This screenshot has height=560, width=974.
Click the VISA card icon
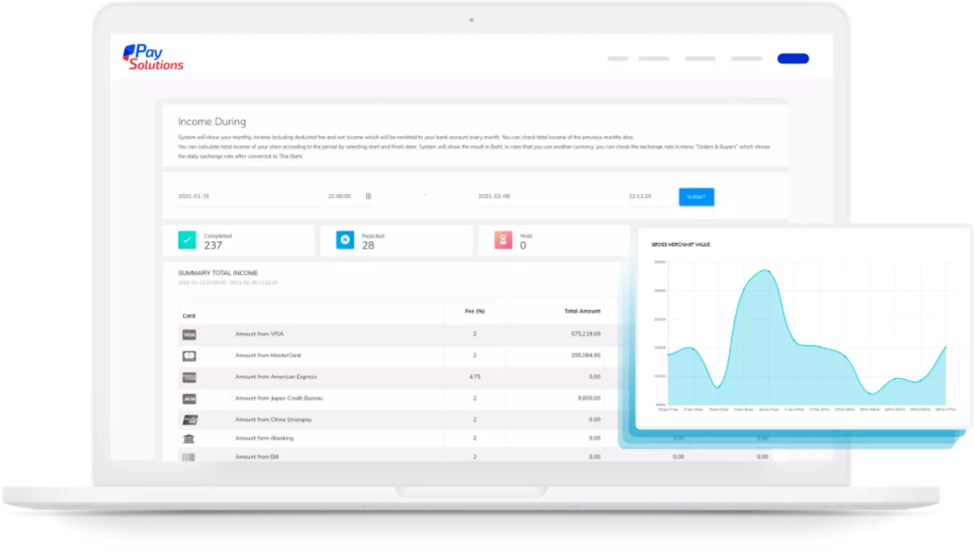(189, 335)
